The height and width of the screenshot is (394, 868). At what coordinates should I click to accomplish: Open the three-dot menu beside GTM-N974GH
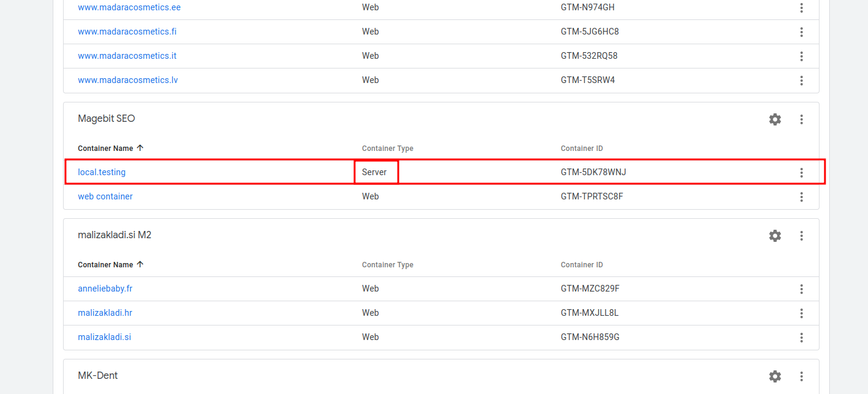(801, 8)
